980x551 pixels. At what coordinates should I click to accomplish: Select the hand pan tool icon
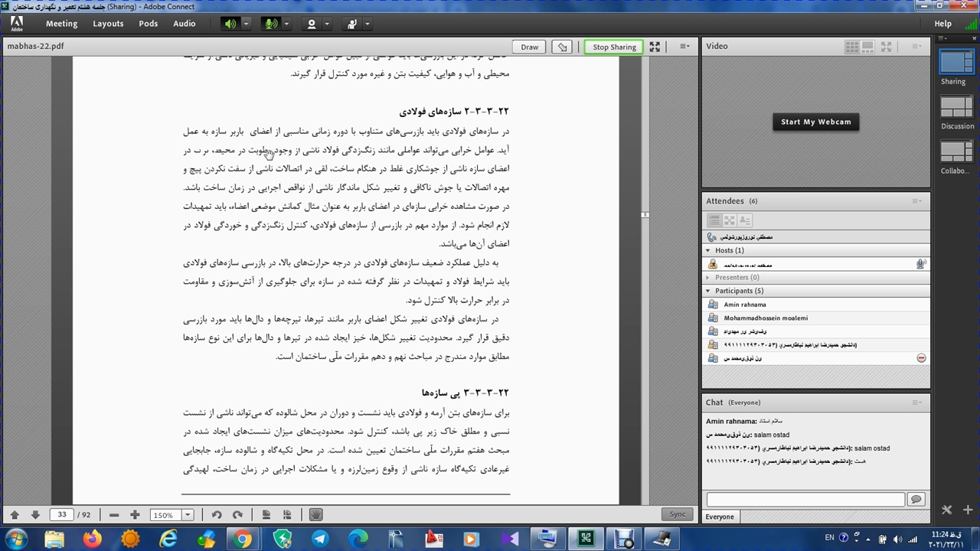[x=315, y=515]
